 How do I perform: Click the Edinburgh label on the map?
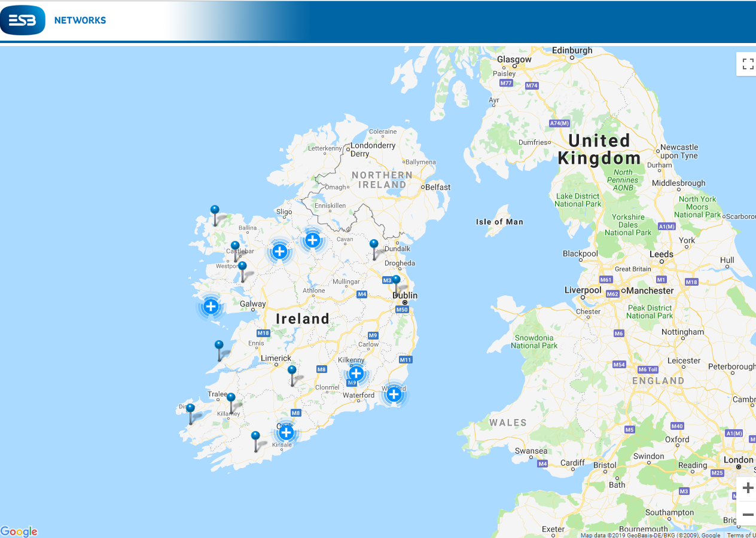[572, 51]
